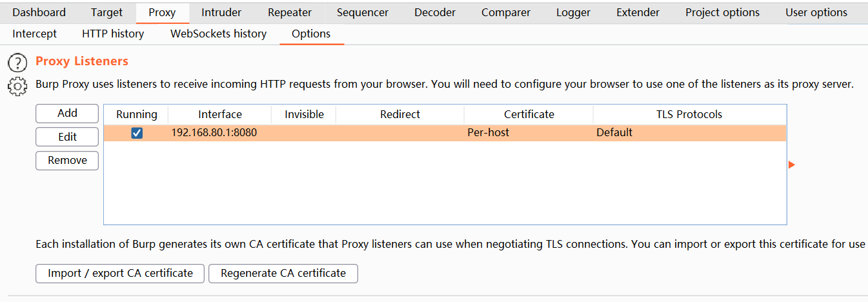Open the Project options tab
This screenshot has width=868, height=302.
pos(722,12)
